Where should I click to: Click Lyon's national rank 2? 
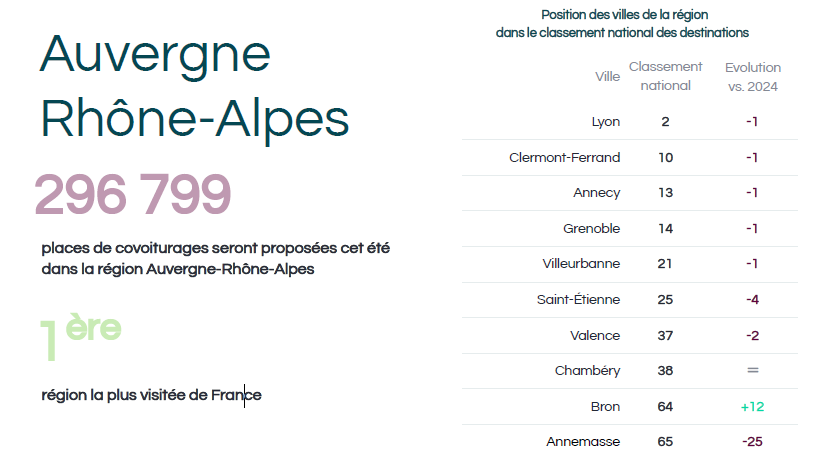(x=666, y=122)
